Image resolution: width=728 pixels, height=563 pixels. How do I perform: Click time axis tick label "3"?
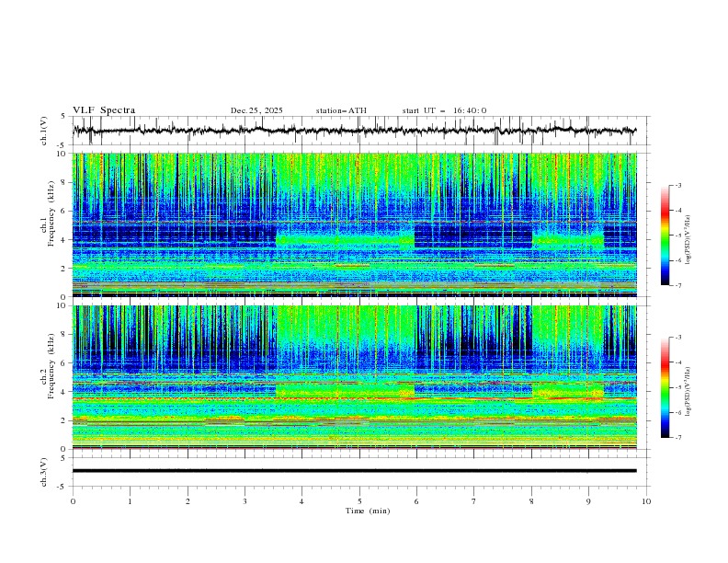245,501
